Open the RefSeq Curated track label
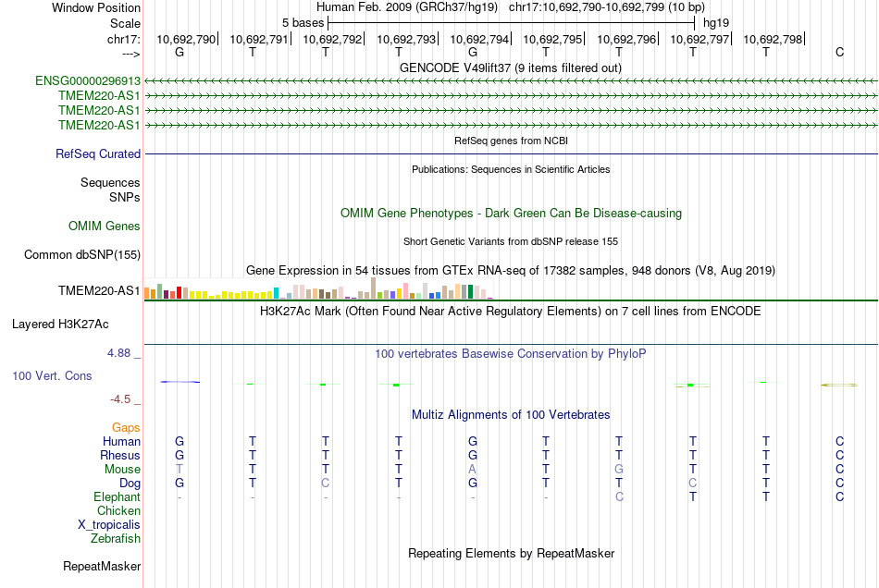The width and height of the screenshot is (879, 588). point(97,154)
